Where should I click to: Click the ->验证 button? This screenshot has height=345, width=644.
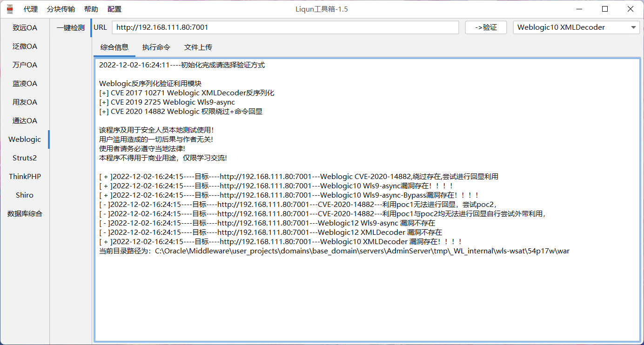click(486, 27)
